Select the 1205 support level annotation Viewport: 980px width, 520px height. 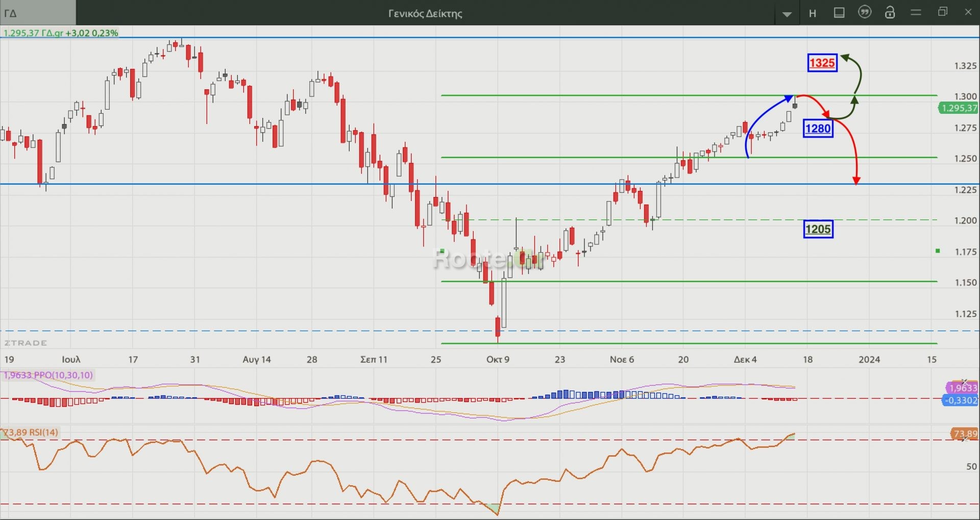pyautogui.click(x=818, y=229)
